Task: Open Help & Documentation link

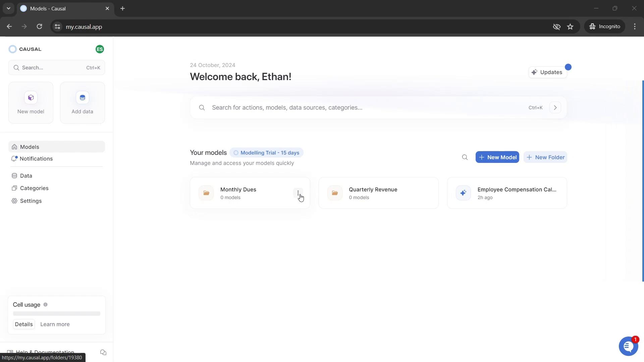Action: 45,352
